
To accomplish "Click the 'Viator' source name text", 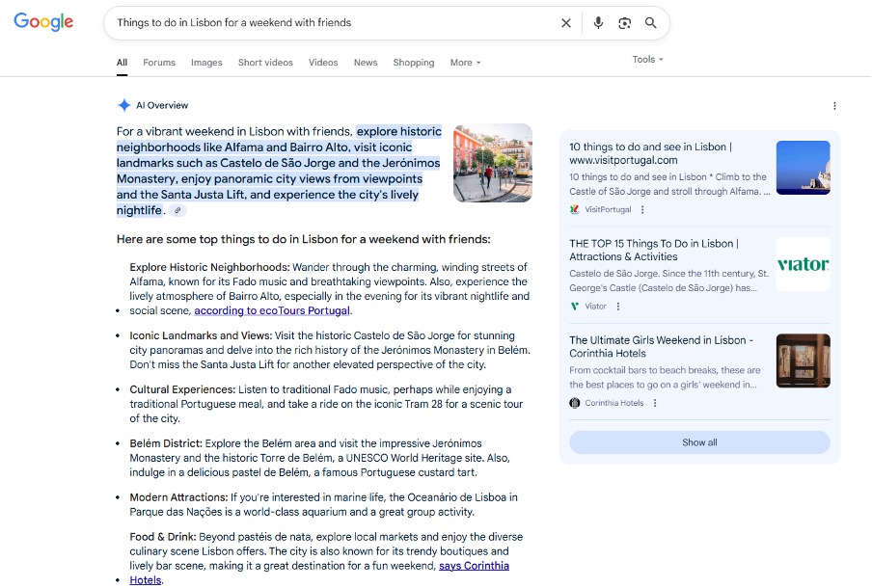I will [x=595, y=307].
